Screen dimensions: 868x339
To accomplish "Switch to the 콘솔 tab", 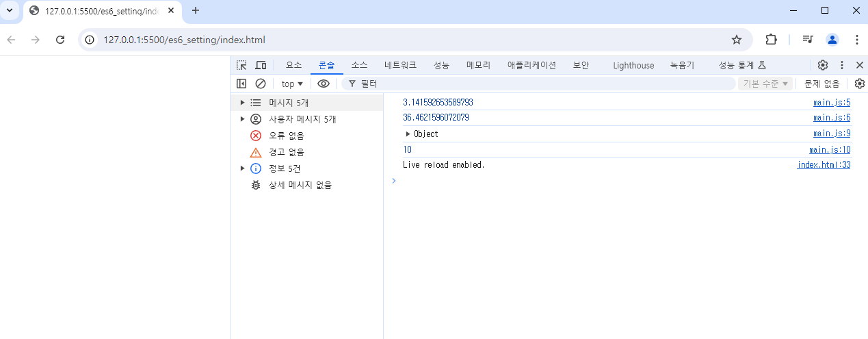I will point(327,65).
